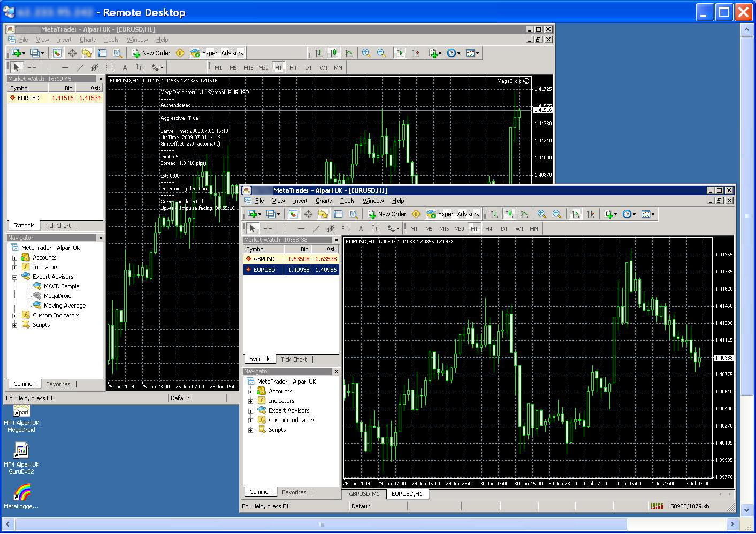Select Bar Chart icon in front toolbar

coord(494,214)
